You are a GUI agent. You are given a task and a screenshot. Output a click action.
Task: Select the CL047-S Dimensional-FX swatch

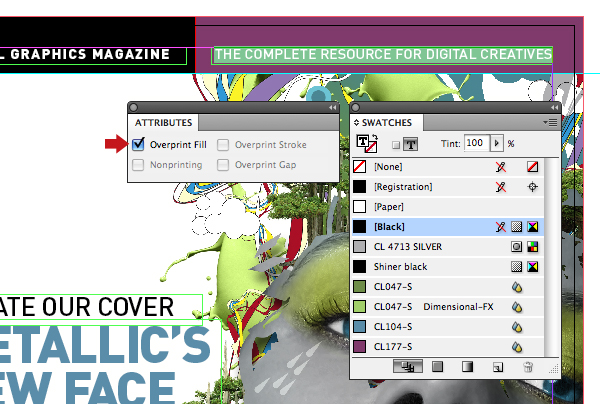(448, 307)
